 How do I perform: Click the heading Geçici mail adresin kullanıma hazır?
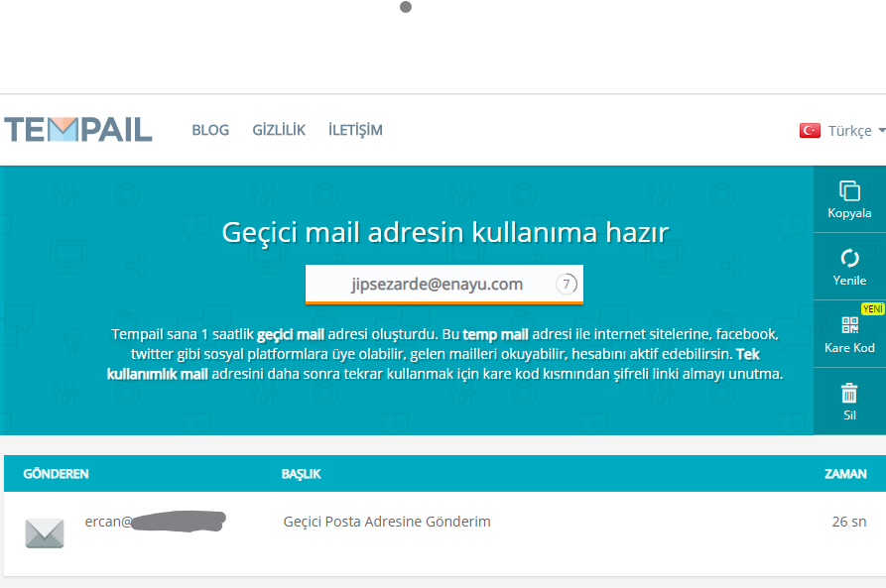tap(445, 232)
